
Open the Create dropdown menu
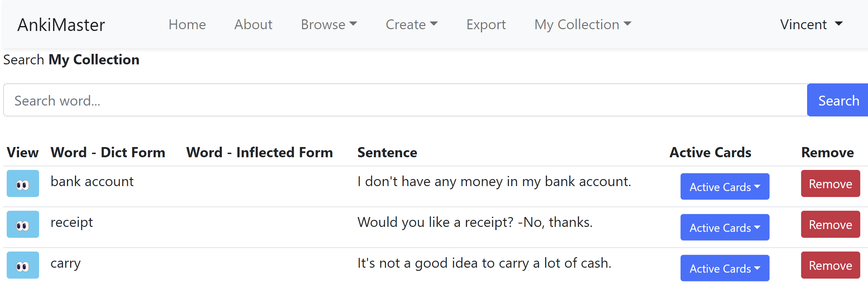pyautogui.click(x=411, y=25)
